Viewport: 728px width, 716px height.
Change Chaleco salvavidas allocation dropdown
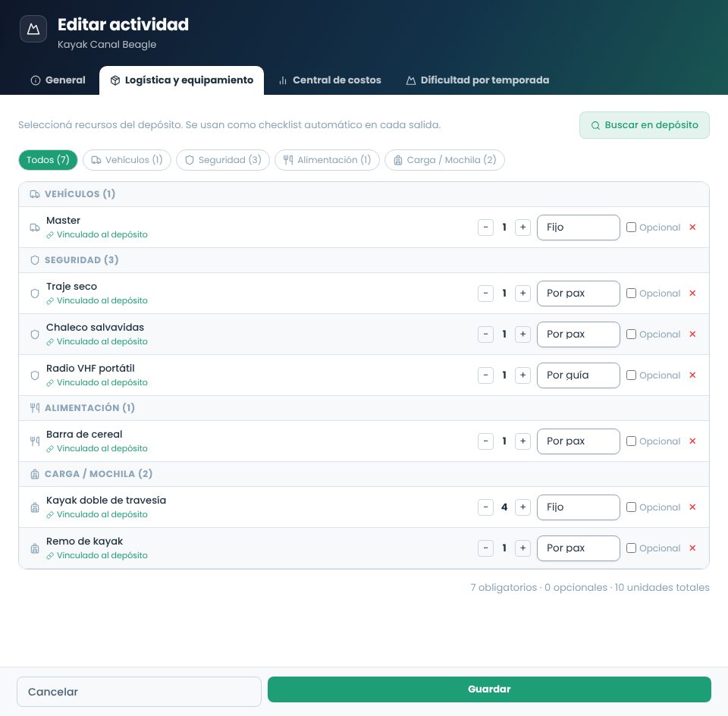tap(578, 334)
